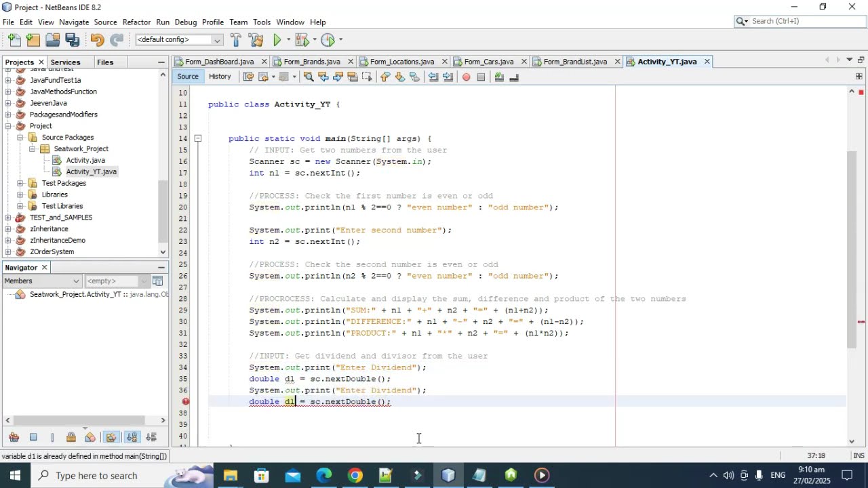Screen dimensions: 868x488
Task: Select Activity.java in Projects tree
Action: [x=85, y=160]
